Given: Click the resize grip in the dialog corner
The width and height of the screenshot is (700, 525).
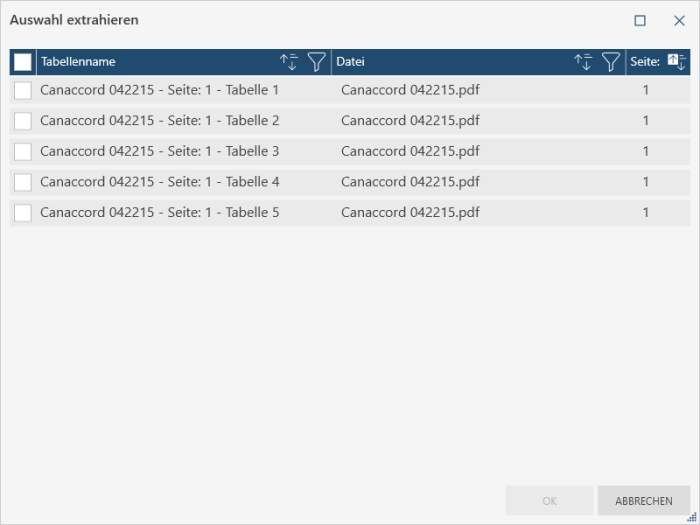Looking at the screenshot, I should coord(692,517).
